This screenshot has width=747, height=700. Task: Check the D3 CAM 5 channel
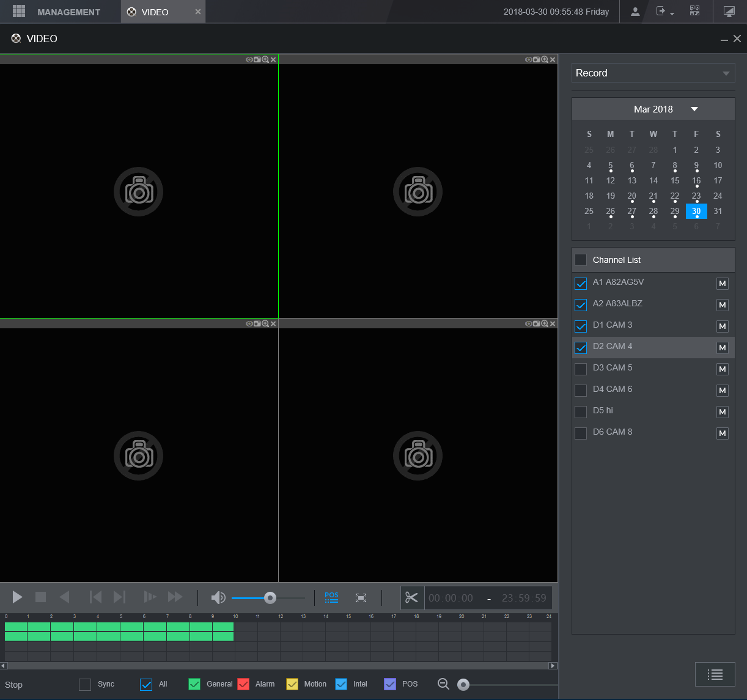[581, 369]
